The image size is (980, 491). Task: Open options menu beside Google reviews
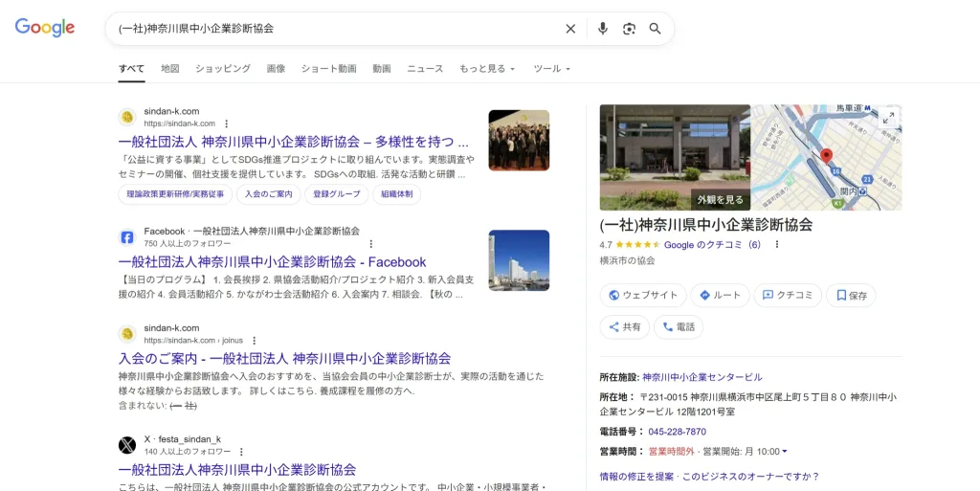[x=777, y=244]
